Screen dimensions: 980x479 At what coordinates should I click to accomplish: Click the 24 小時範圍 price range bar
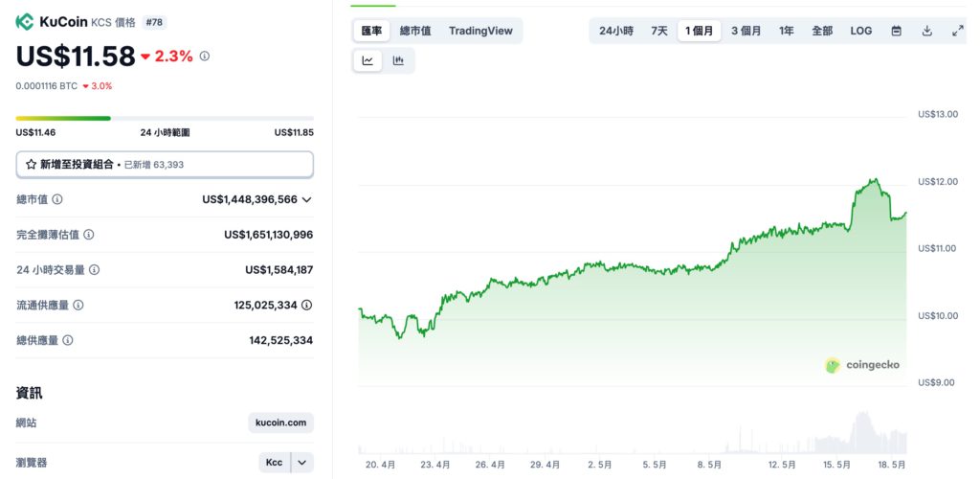[165, 119]
